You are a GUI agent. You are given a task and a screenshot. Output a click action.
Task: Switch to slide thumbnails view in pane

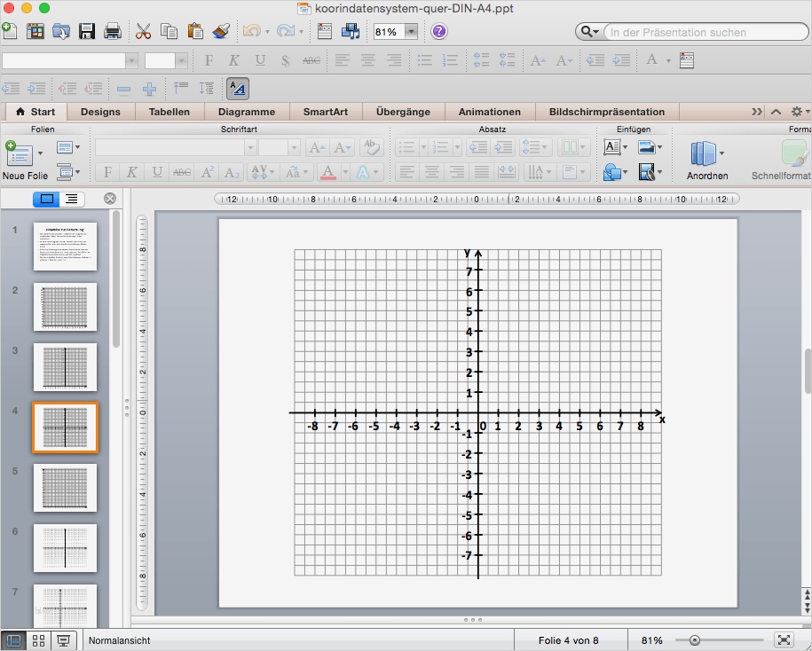point(47,199)
